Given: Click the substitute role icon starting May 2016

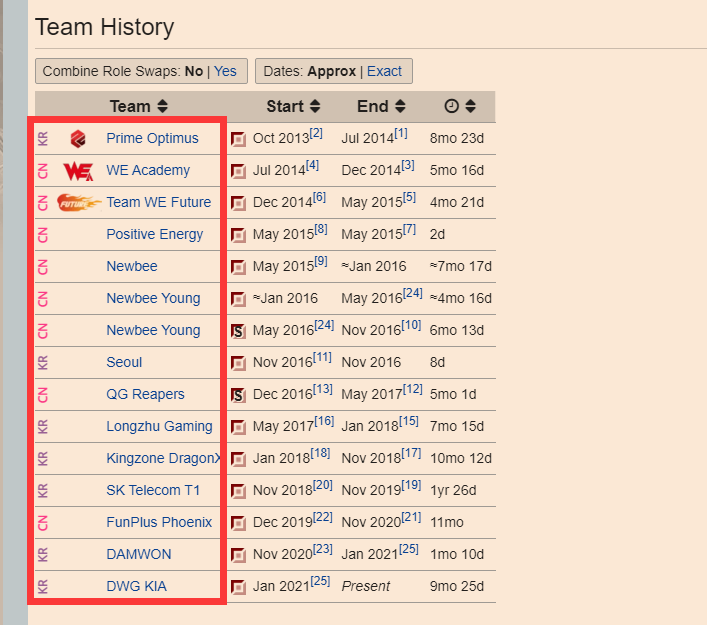Looking at the screenshot, I should click(239, 331).
